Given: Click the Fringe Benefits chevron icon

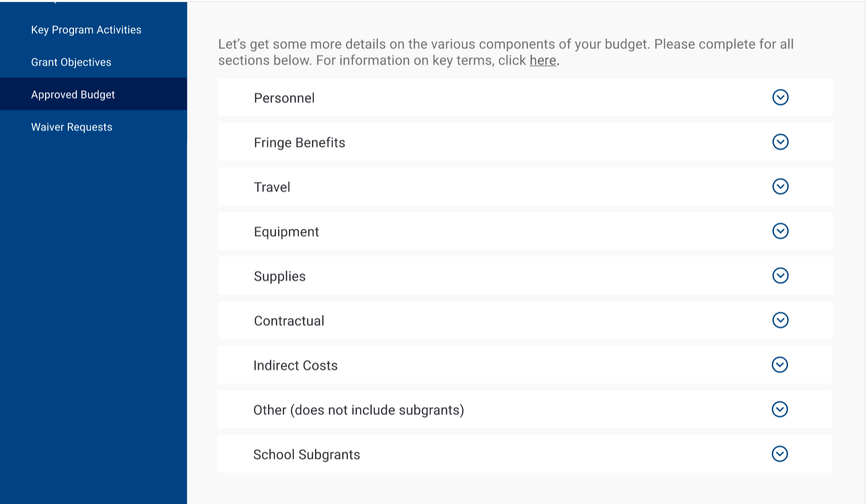Looking at the screenshot, I should point(780,142).
